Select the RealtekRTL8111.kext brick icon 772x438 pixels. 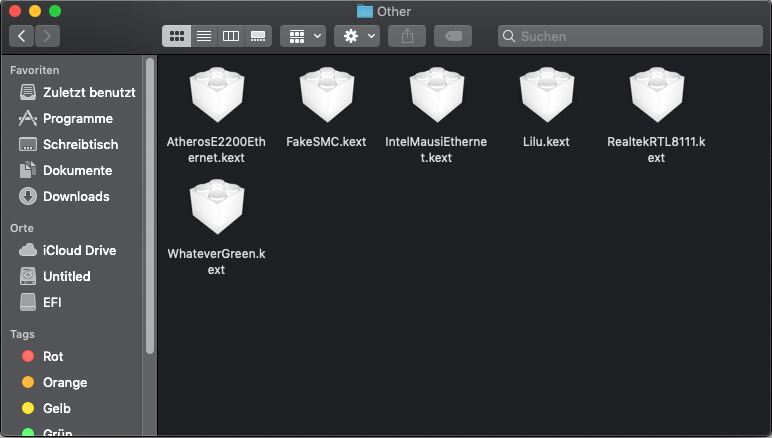click(657, 94)
